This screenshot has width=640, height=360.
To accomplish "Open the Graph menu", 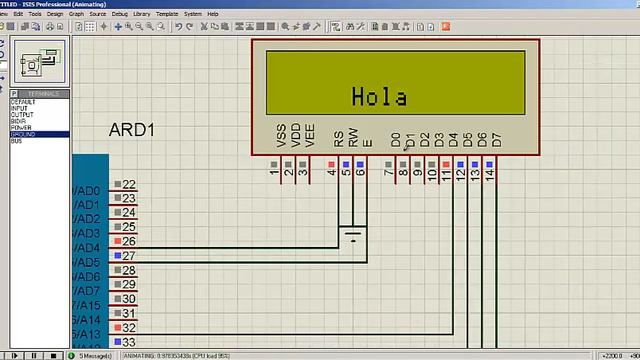I will tap(76, 14).
